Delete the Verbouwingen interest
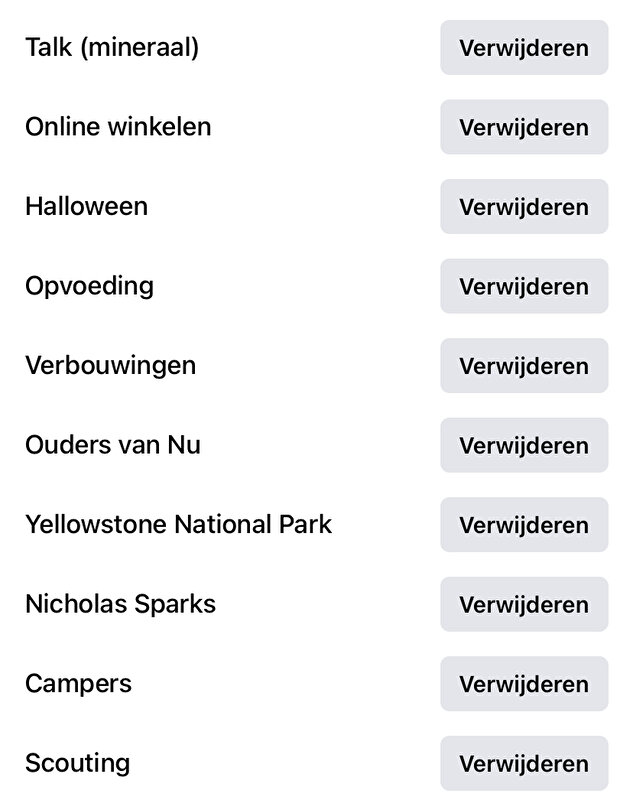633x800 pixels. pos(523,366)
